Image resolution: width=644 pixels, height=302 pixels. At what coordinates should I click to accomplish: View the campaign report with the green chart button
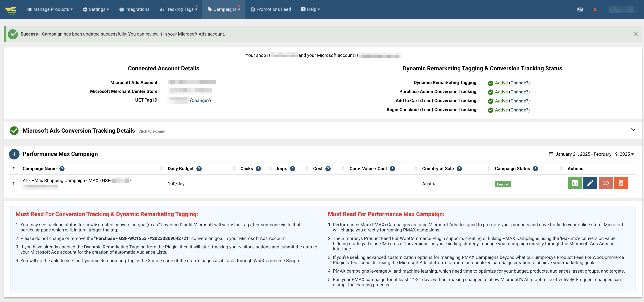(575, 183)
